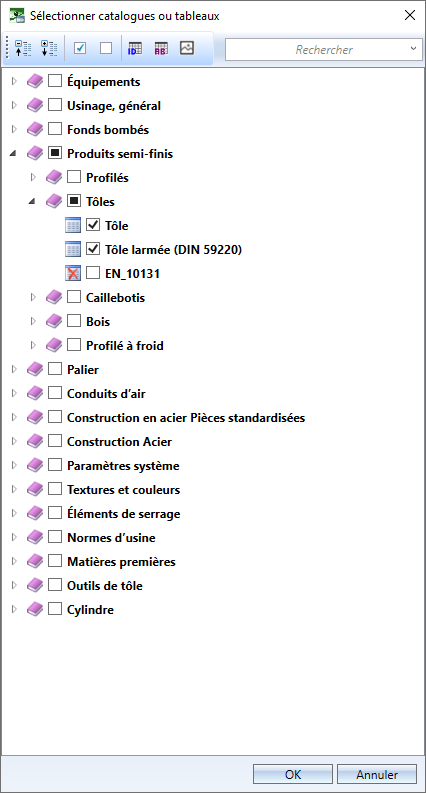426x793 pixels.
Task: Click the BB table view icon
Action: point(161,48)
